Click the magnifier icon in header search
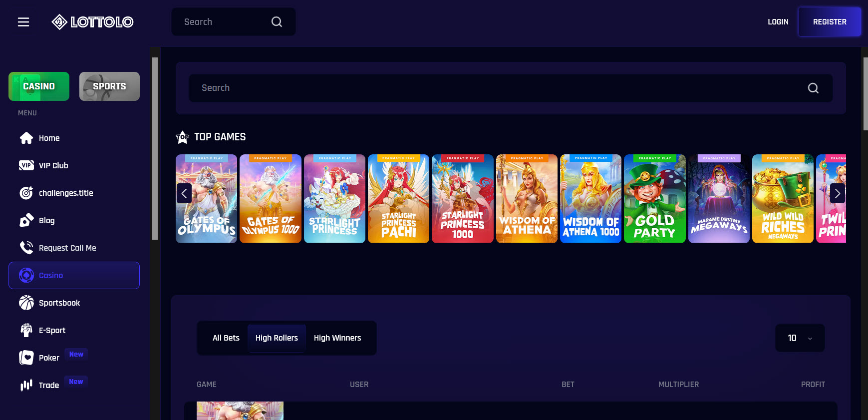Image resolution: width=868 pixels, height=420 pixels. [277, 22]
